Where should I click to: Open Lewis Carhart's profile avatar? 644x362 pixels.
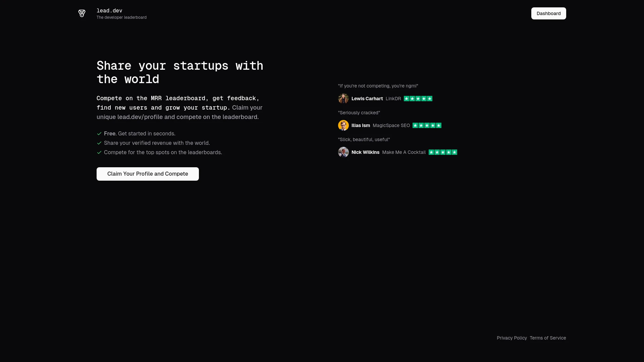click(343, 99)
